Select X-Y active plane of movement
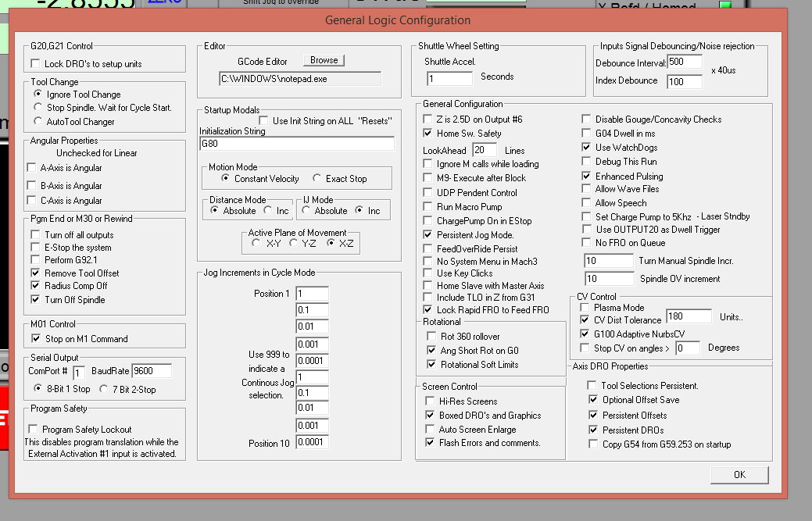Image resolution: width=812 pixels, height=521 pixels. click(x=256, y=243)
